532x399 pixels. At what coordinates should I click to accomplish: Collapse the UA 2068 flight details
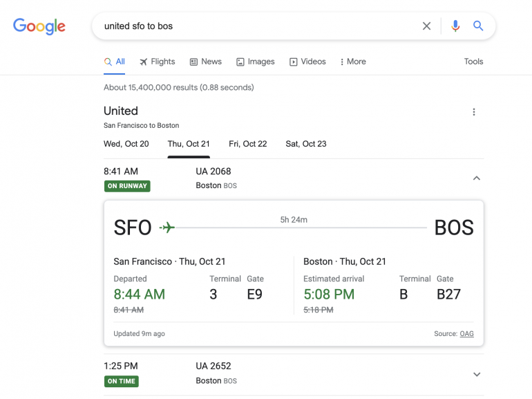click(476, 178)
